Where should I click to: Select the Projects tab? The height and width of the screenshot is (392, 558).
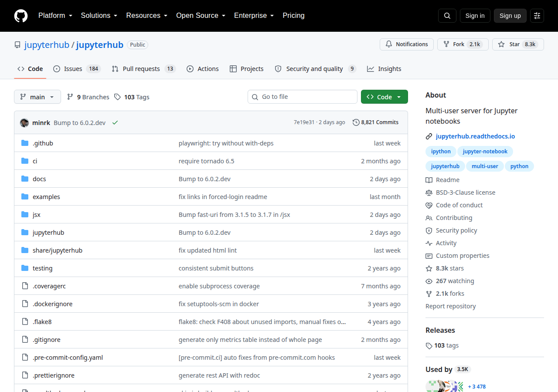click(x=247, y=69)
